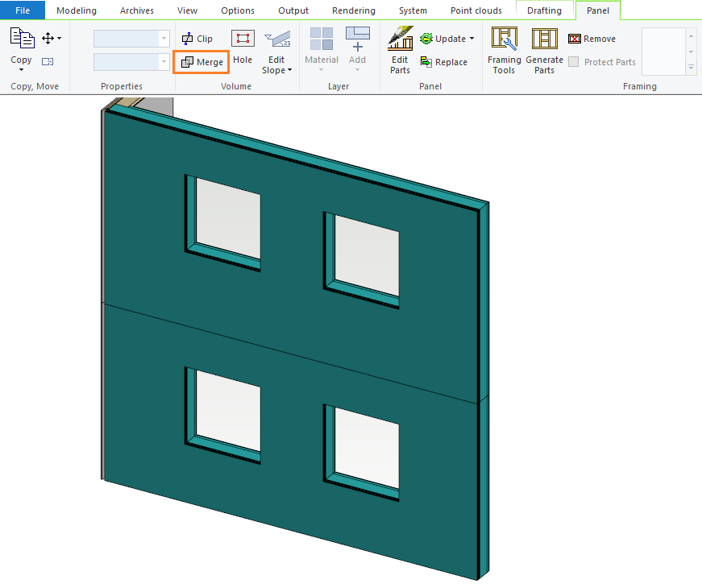702x588 pixels.
Task: Toggle the Protect Parts checkbox
Action: 574,62
